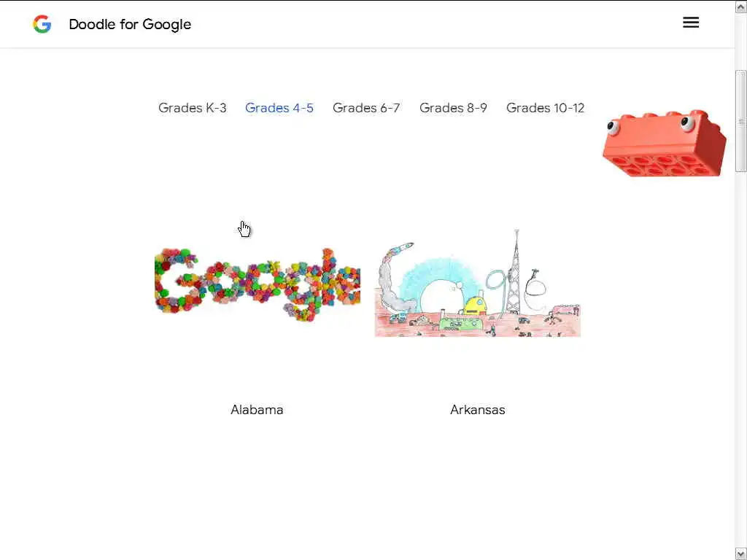The image size is (747, 560).
Task: Show the Grades 10-12 tab
Action: [545, 108]
